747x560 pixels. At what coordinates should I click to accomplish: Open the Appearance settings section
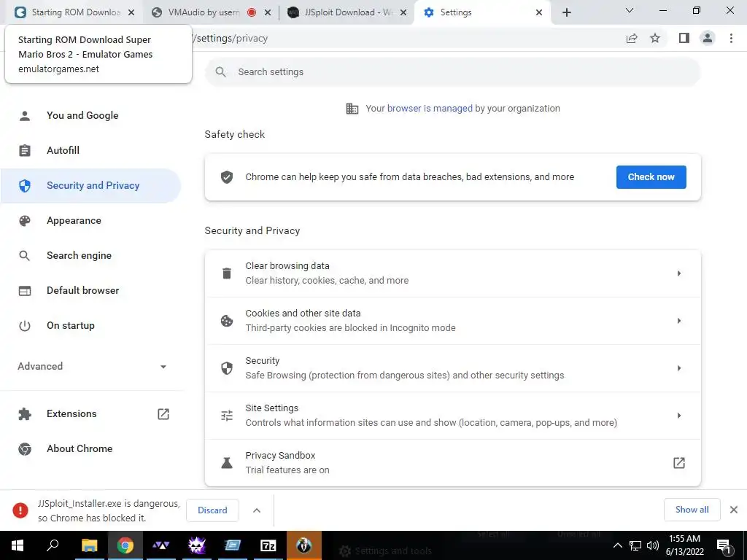(74, 220)
